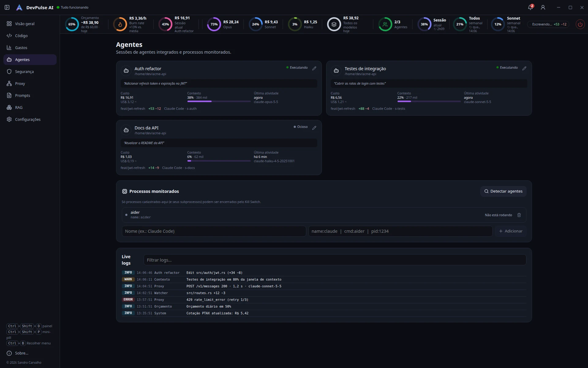
Task: Open Visão geral in sidebar
Action: pyautogui.click(x=30, y=24)
